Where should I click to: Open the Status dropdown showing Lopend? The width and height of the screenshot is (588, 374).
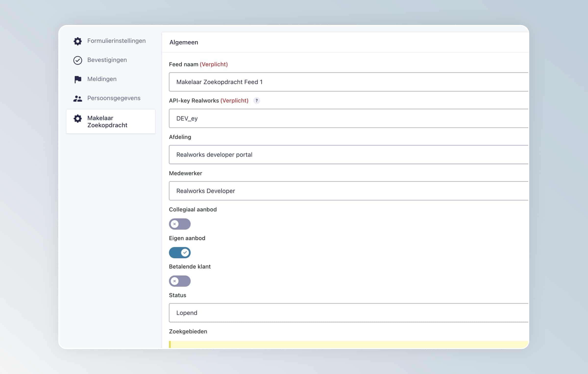(348, 313)
